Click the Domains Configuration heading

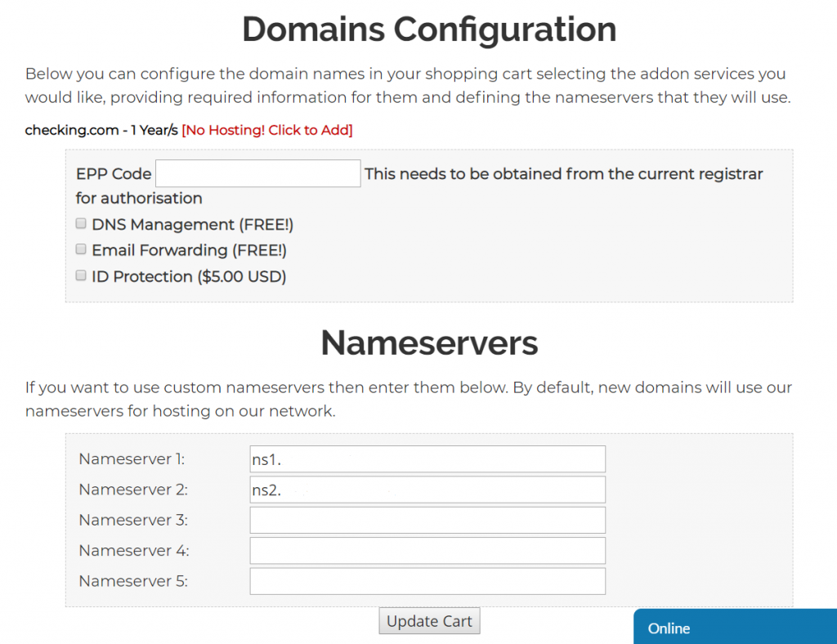click(429, 29)
